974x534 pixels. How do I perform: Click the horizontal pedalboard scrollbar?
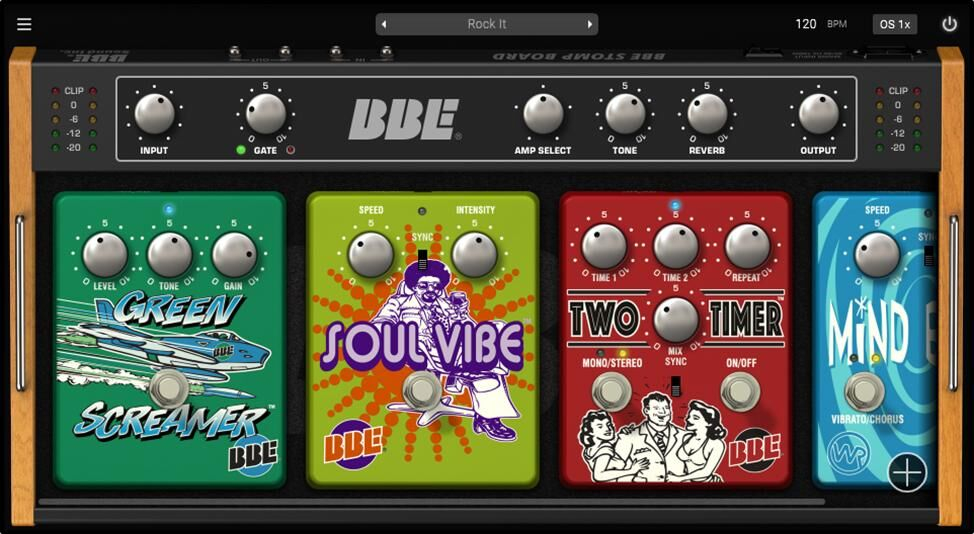point(430,501)
